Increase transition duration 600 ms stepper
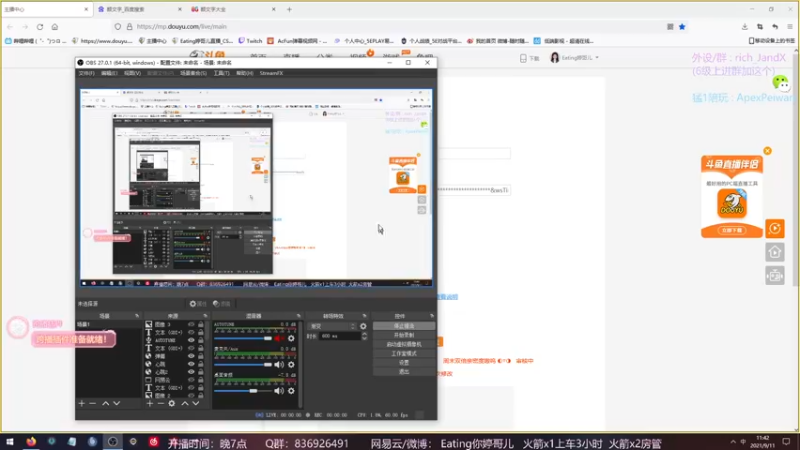The width and height of the screenshot is (800, 450). (364, 334)
